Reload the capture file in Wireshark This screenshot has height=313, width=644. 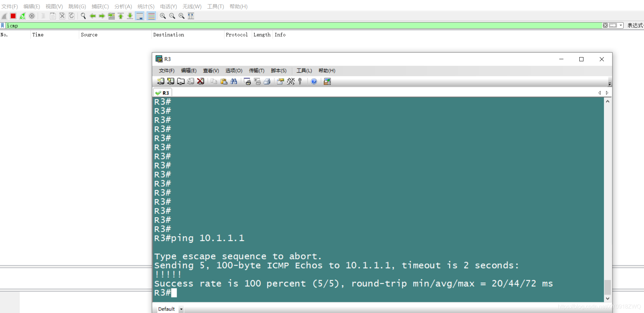tap(72, 16)
